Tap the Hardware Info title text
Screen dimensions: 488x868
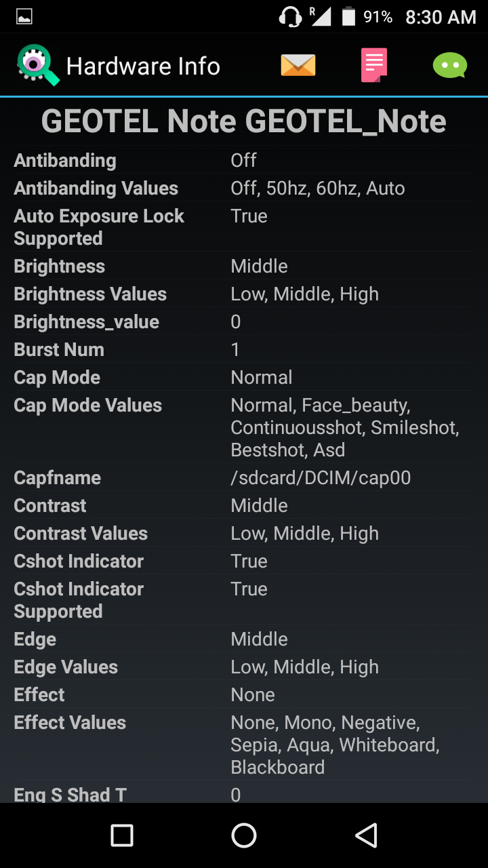[x=143, y=66]
